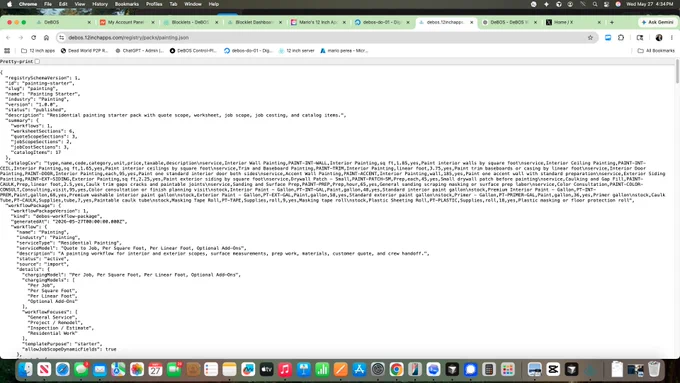
Task: Close the DeBOS first tab
Action: [89, 22]
